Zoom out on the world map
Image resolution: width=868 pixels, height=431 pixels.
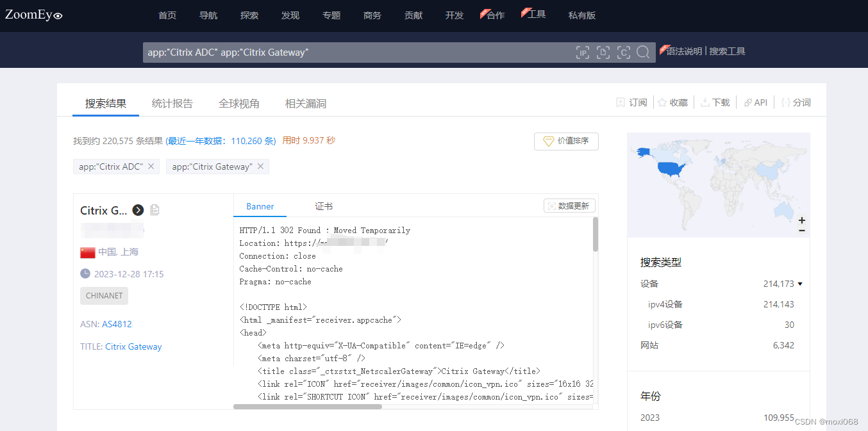(x=802, y=230)
